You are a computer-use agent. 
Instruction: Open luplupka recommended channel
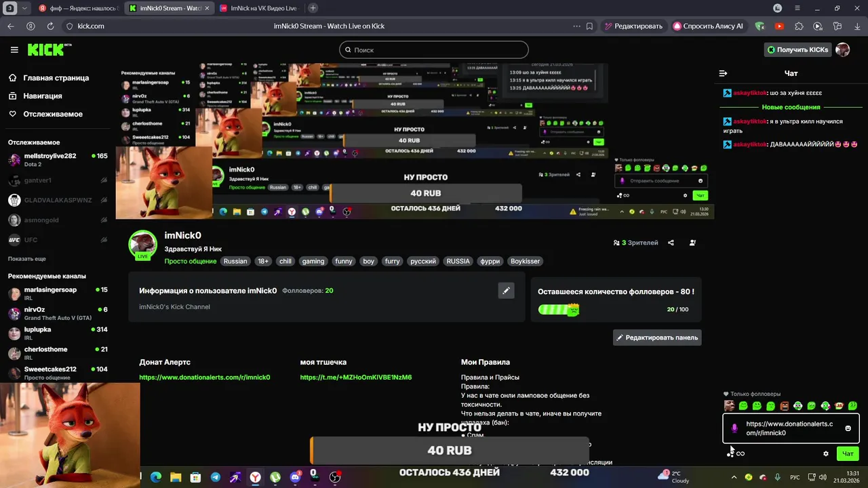coord(58,333)
